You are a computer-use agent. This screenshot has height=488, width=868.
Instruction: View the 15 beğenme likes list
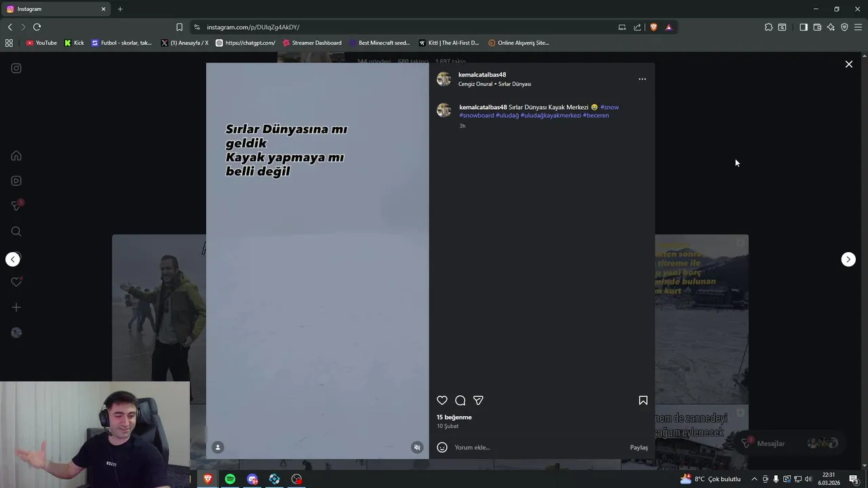tap(454, 418)
